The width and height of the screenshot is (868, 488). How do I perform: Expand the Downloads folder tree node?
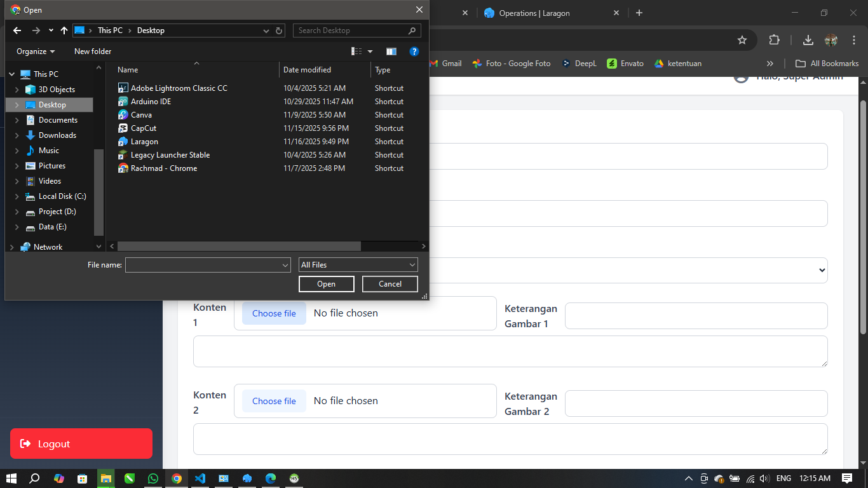(17, 135)
